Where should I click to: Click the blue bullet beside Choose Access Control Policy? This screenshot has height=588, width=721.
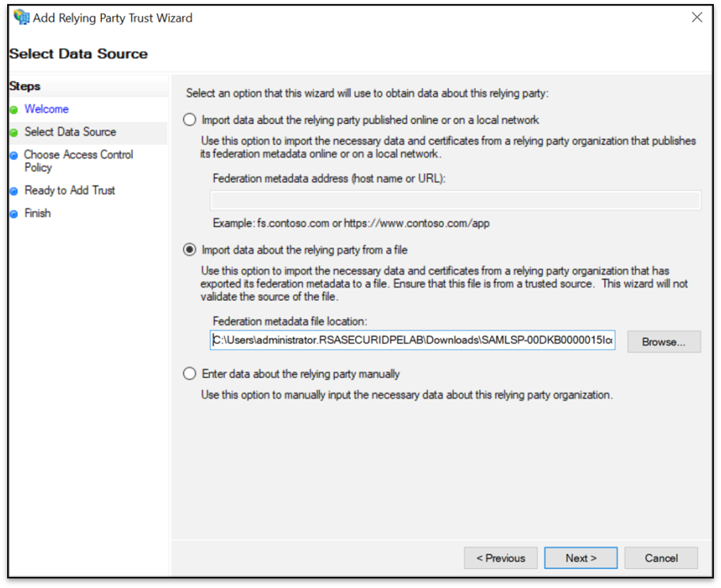click(14, 156)
